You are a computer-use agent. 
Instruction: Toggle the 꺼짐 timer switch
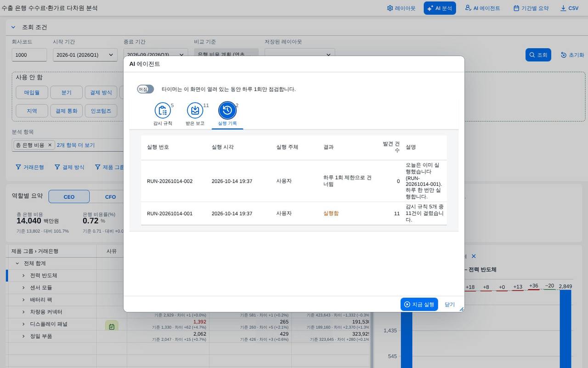(145, 89)
